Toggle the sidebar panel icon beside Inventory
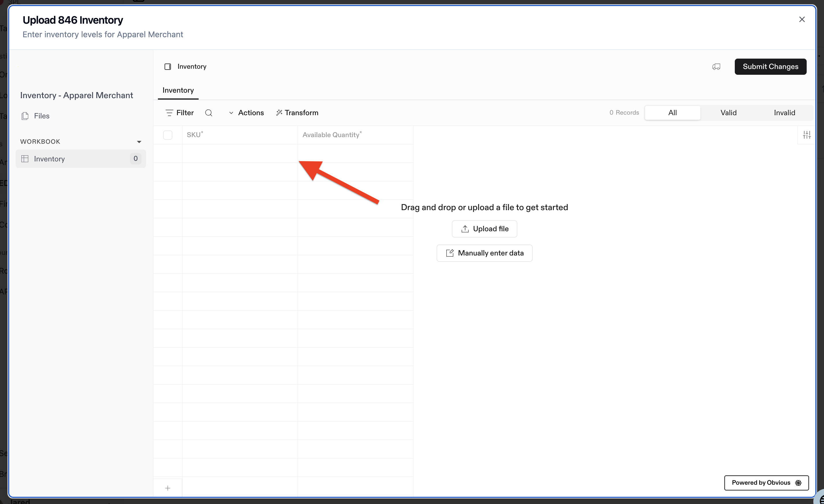Viewport: 824px width, 504px height. [x=168, y=67]
